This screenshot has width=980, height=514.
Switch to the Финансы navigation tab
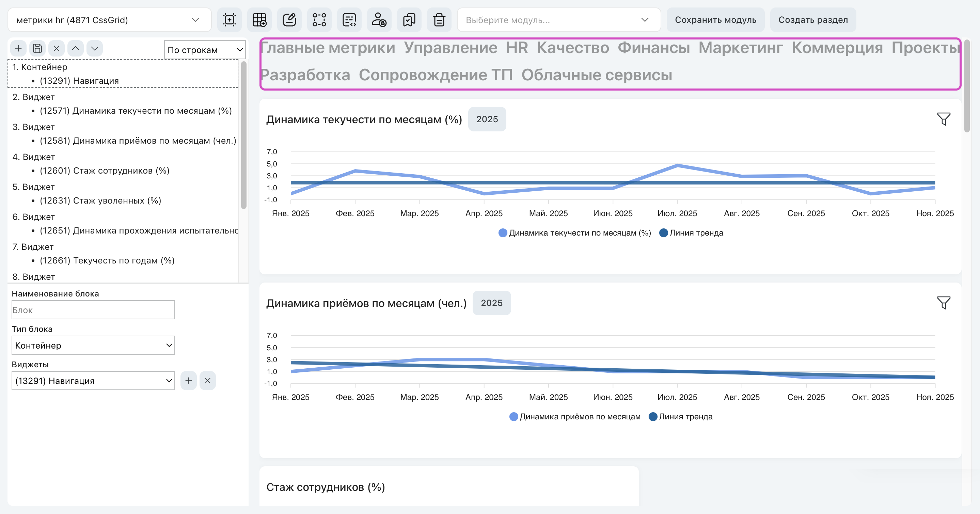click(653, 48)
